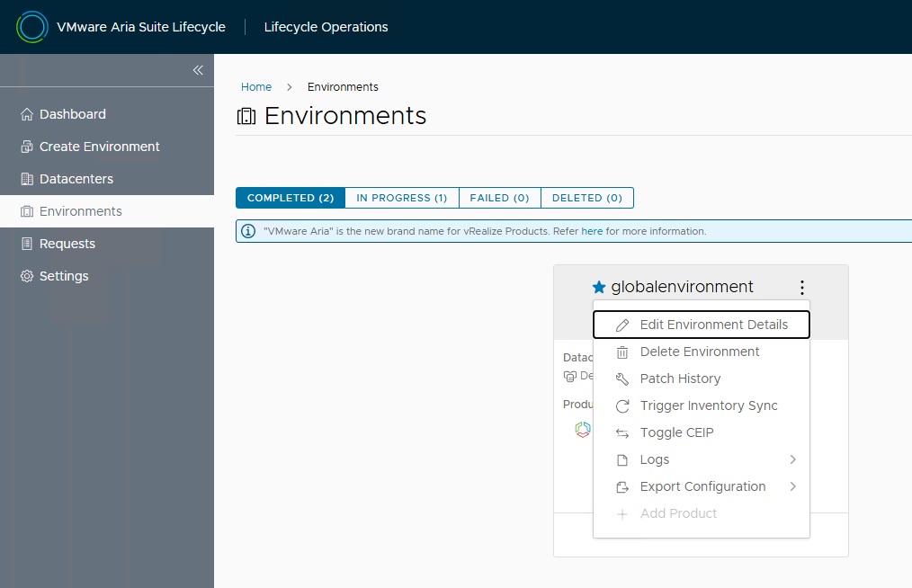Click the Requests sidebar icon
The image size is (912, 588).
point(27,244)
